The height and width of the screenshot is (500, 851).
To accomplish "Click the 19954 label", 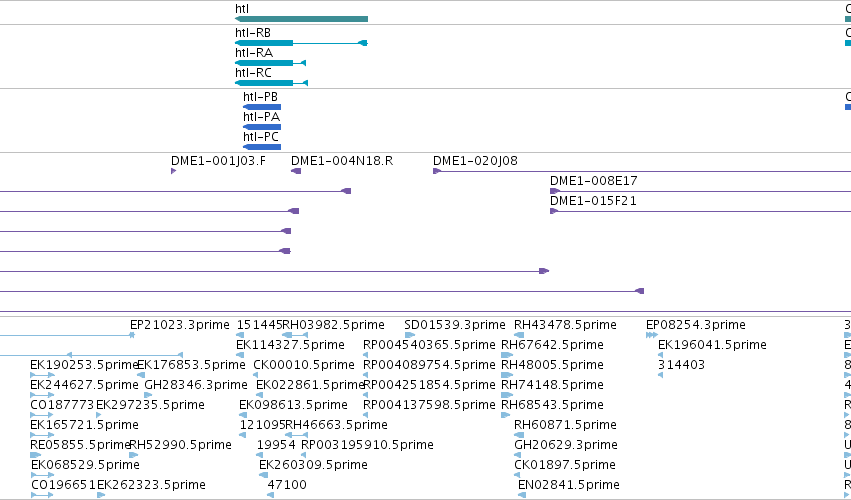I will (276, 445).
